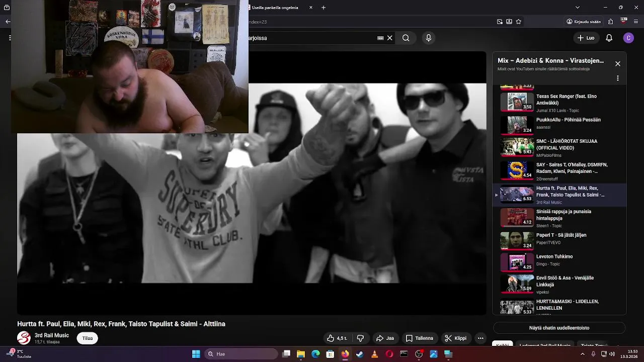Play 'SAY - Sairas T, O'Malley' playlist item
Viewport: 644px width, 362px height.
(x=559, y=171)
